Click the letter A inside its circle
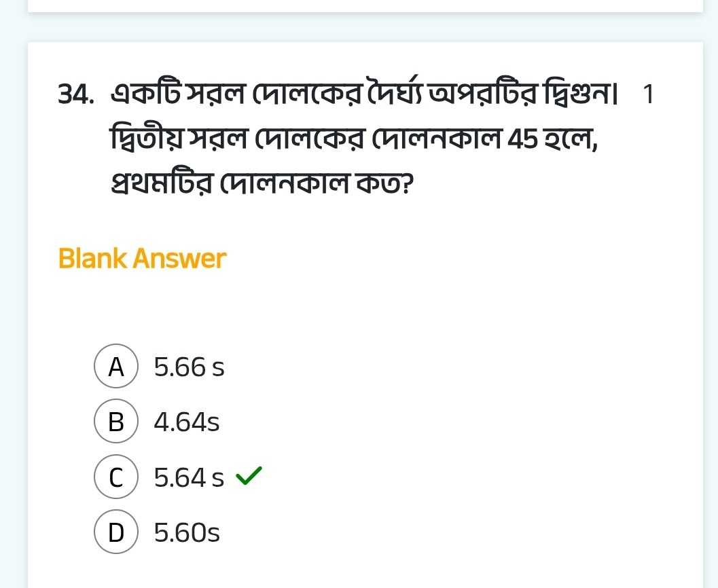Viewport: 718px width, 588px height. click(115, 367)
